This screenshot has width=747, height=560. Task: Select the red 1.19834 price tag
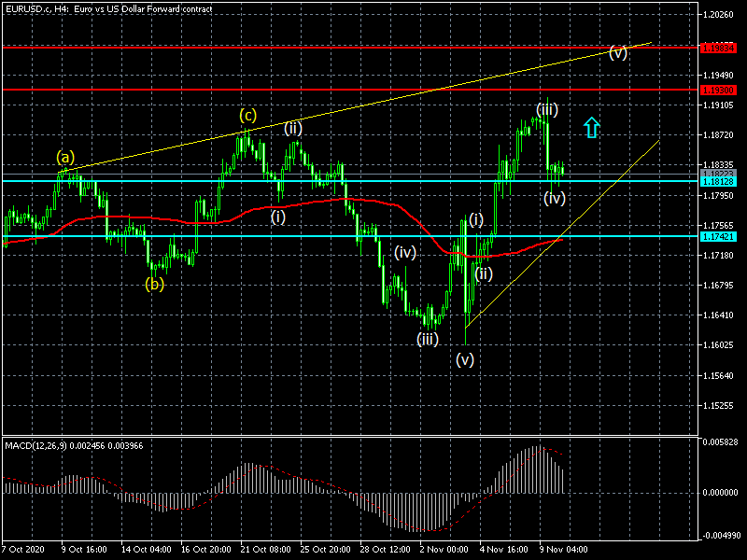coord(718,49)
